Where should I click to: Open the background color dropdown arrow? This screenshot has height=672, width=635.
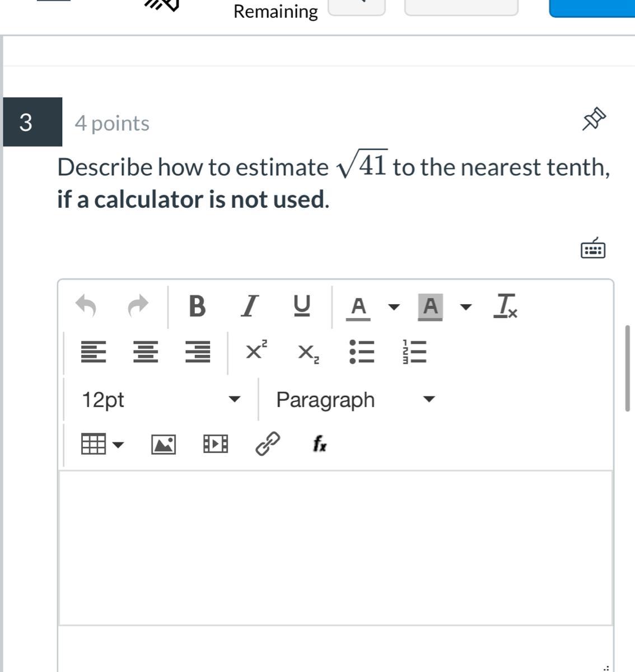[x=465, y=307]
